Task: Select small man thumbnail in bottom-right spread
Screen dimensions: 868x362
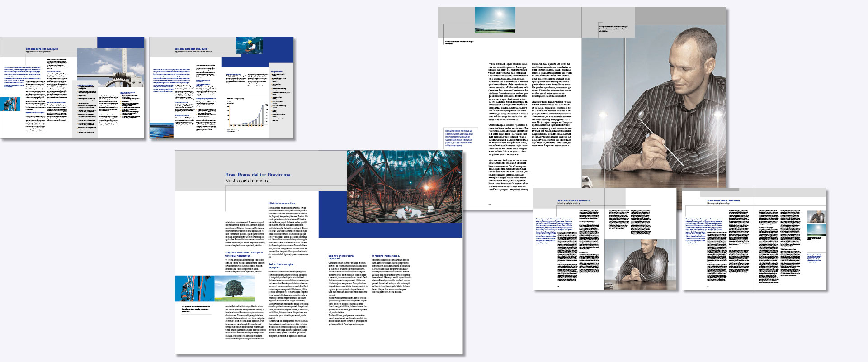Action: click(816, 216)
